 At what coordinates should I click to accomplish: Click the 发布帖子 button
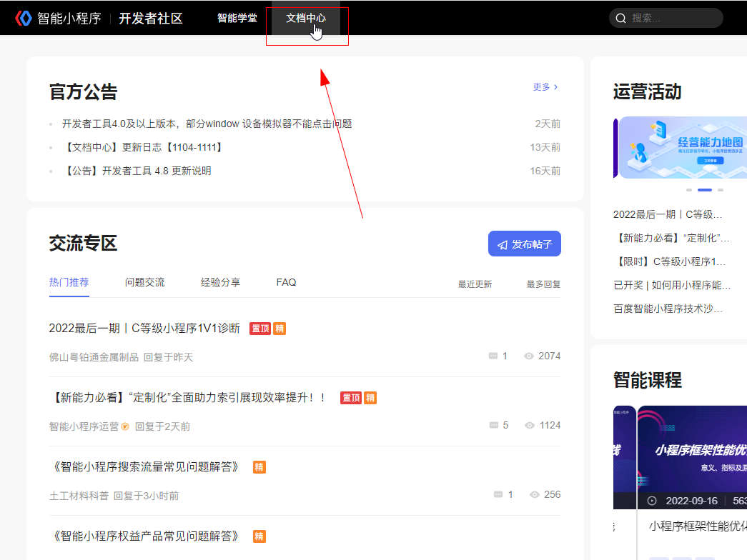point(525,244)
